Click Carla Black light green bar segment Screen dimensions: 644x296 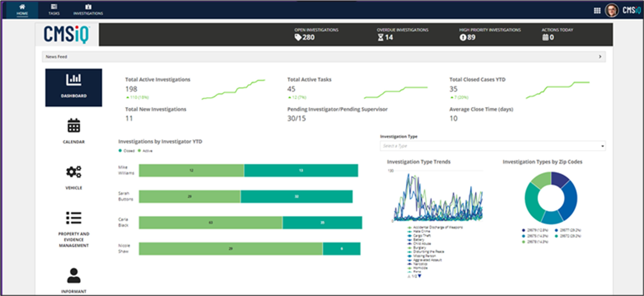tap(210, 222)
